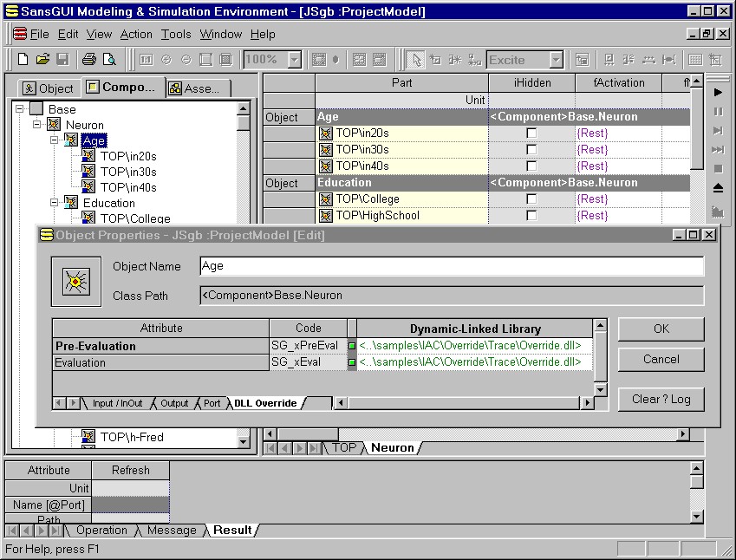Click the eject icon in right panel
The width and height of the screenshot is (736, 560).
click(x=718, y=188)
